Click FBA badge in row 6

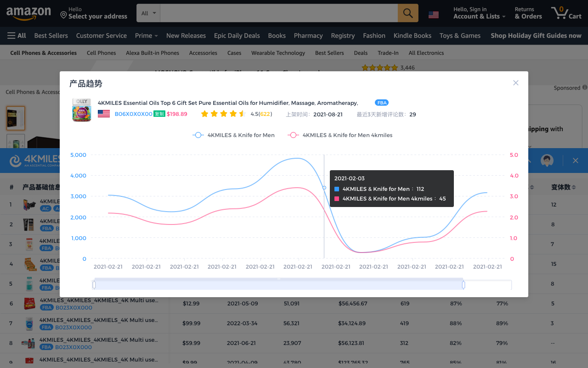click(x=46, y=307)
